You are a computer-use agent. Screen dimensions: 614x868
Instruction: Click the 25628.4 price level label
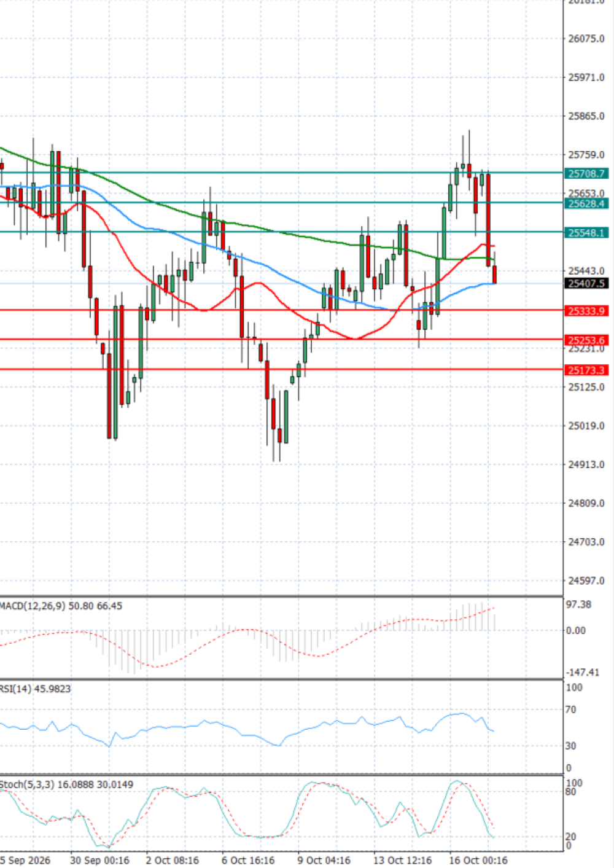[586, 203]
